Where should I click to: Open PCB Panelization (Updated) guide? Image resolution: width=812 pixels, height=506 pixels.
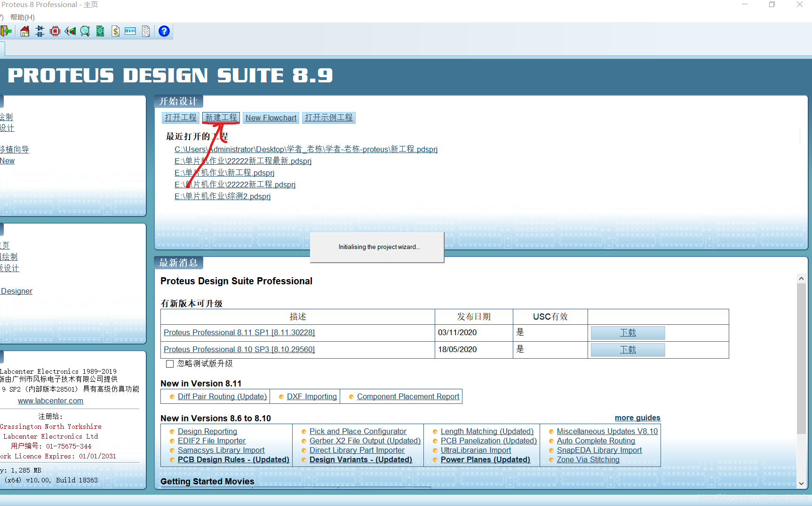click(x=489, y=441)
